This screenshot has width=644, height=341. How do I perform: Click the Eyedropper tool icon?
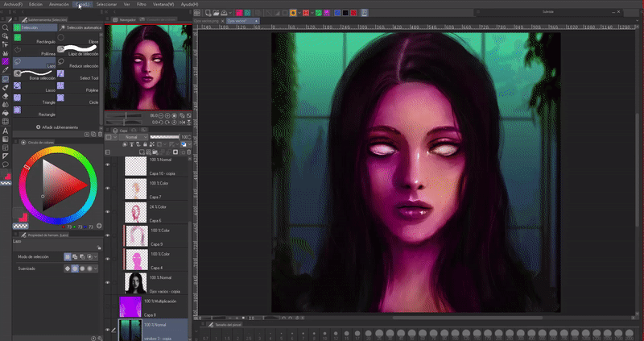point(6,70)
